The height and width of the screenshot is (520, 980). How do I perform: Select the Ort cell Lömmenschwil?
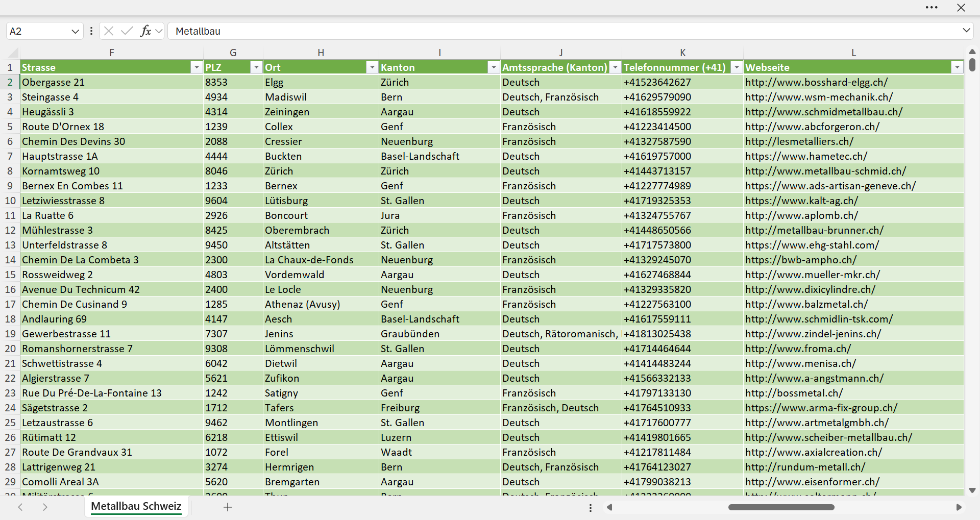pyautogui.click(x=321, y=349)
